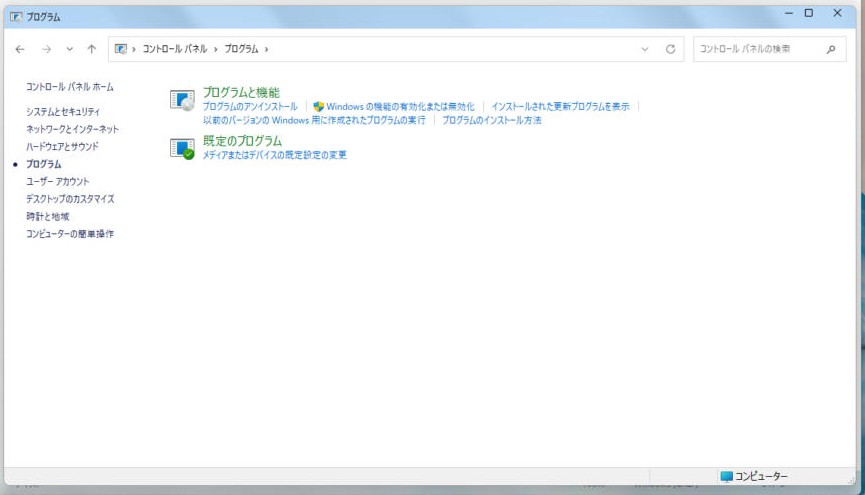Viewport: 865px width, 495px height.
Task: Select ハードウェアとサウンド in sidebar
Action: (62, 146)
